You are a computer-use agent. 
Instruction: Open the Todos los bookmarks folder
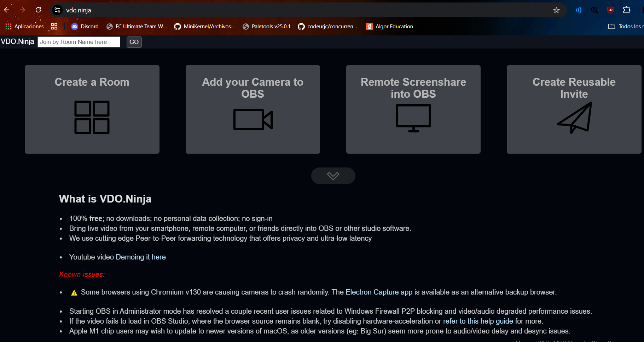625,27
